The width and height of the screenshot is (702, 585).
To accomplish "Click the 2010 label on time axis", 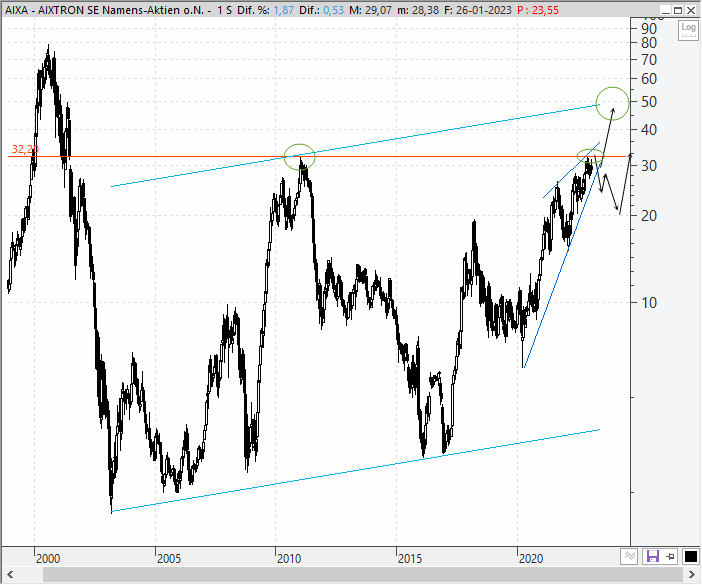I will 289,559.
